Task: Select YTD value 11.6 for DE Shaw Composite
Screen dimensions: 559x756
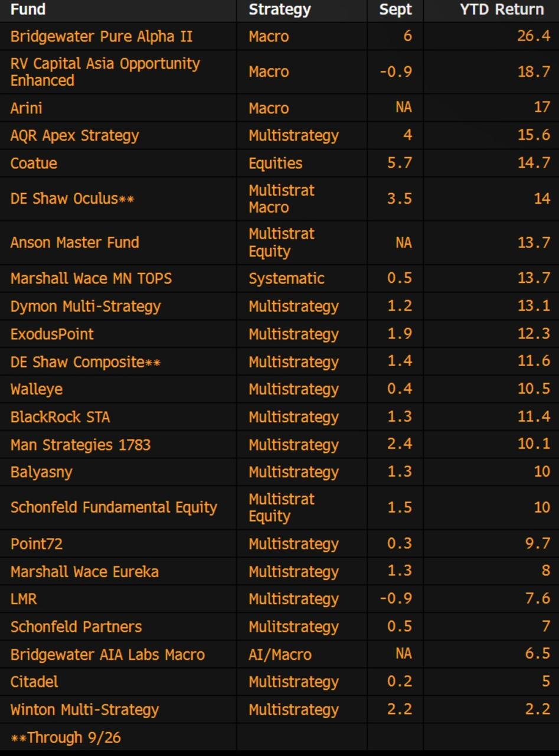Action: coord(534,361)
